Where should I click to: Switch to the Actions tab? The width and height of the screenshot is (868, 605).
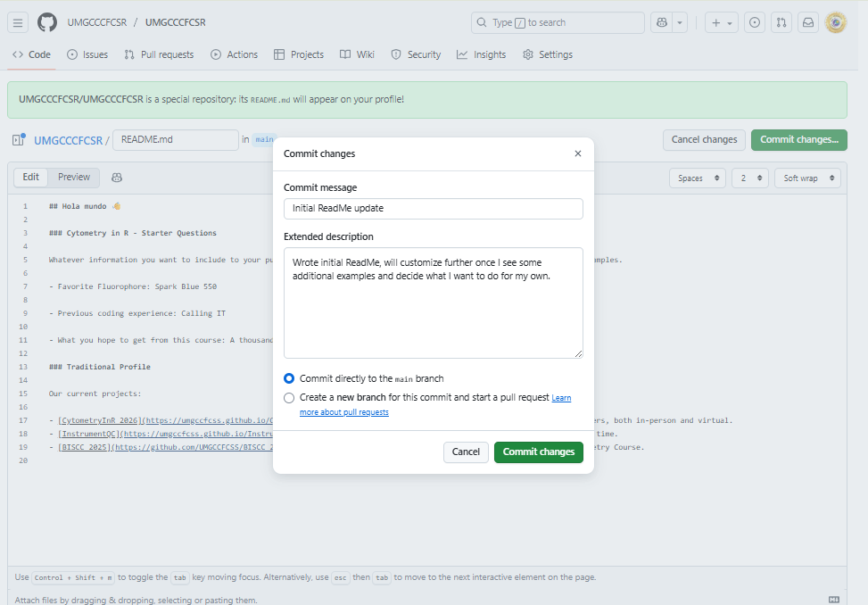tap(234, 54)
